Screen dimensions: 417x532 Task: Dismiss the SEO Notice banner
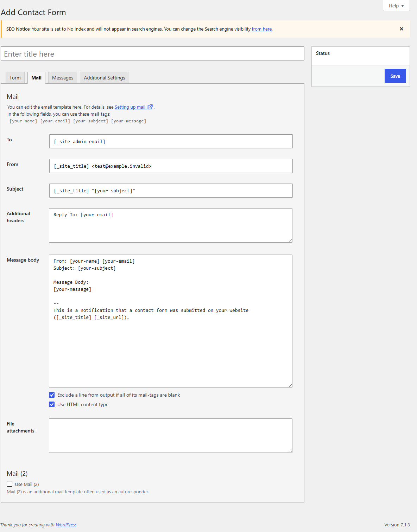tap(402, 29)
